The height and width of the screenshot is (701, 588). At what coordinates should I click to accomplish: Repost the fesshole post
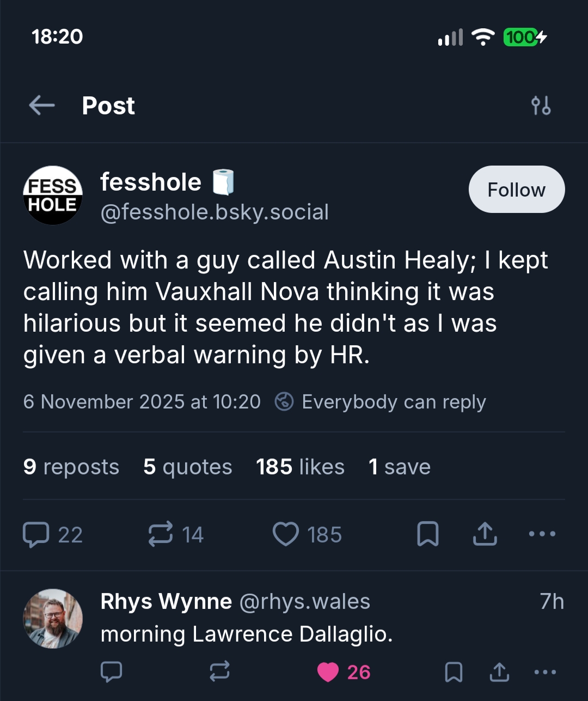click(x=161, y=534)
